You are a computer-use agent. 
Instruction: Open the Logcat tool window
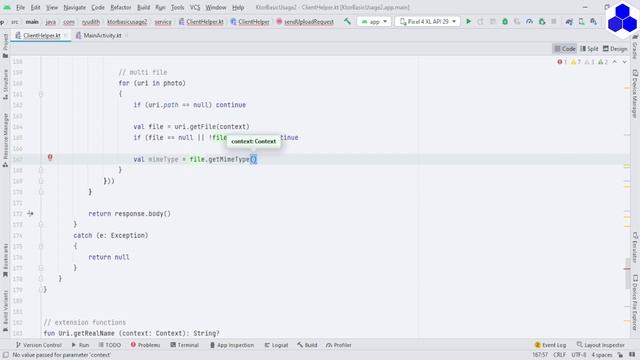[x=276, y=345]
